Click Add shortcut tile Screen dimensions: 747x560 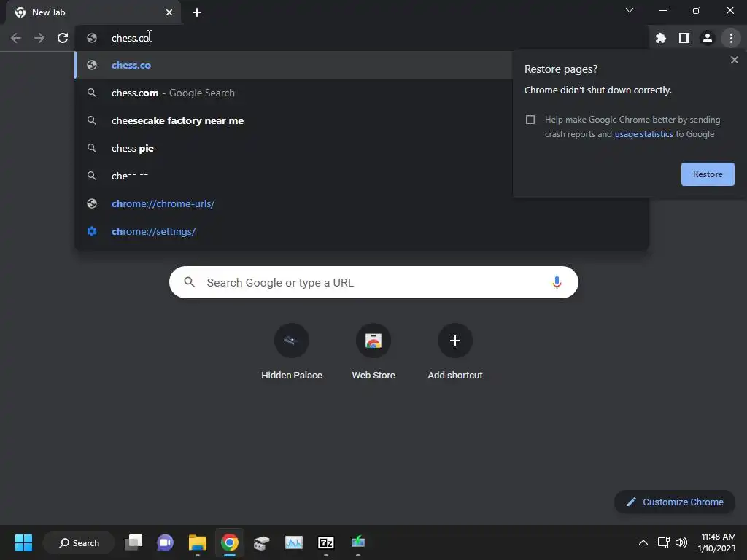455,352
